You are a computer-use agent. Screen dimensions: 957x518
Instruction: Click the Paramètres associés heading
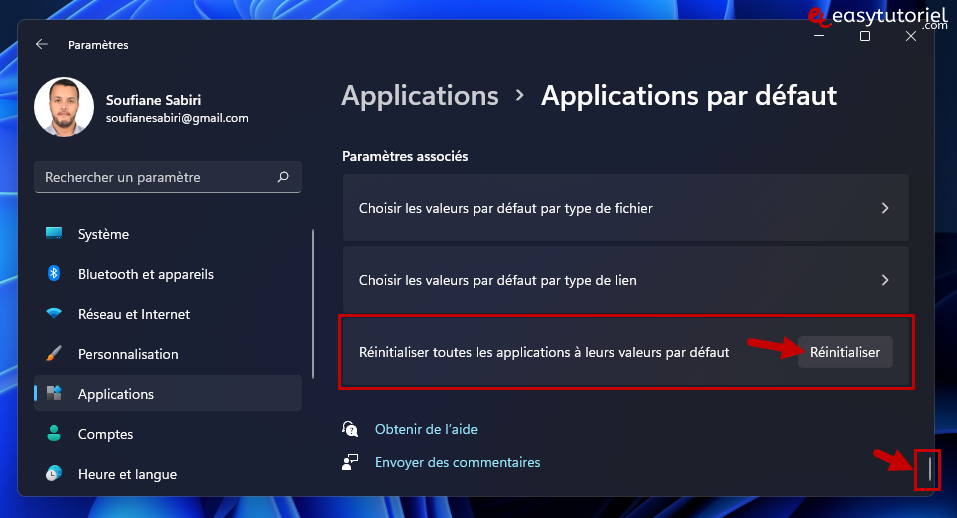click(x=405, y=156)
